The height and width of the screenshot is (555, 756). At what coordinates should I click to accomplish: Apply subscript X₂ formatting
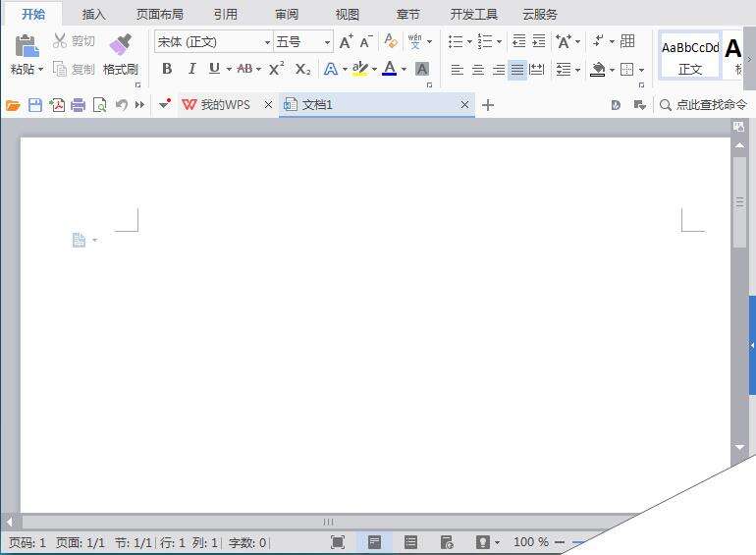tap(302, 69)
